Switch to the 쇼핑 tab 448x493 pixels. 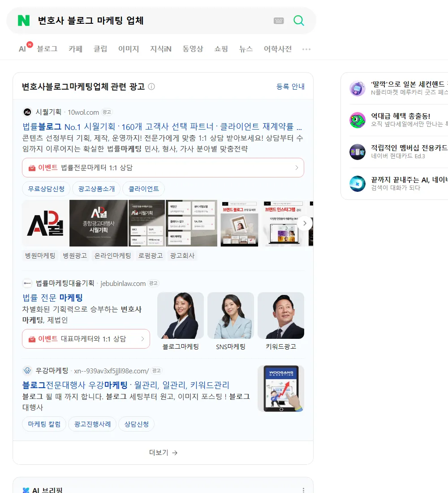221,49
